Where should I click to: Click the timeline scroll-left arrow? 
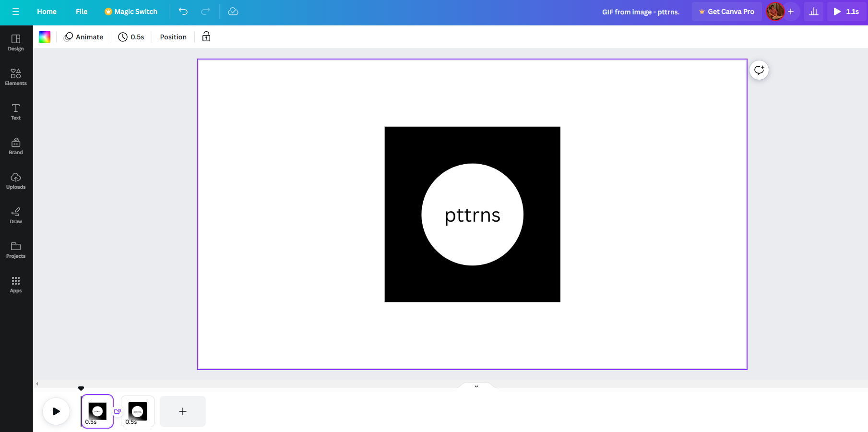37,384
